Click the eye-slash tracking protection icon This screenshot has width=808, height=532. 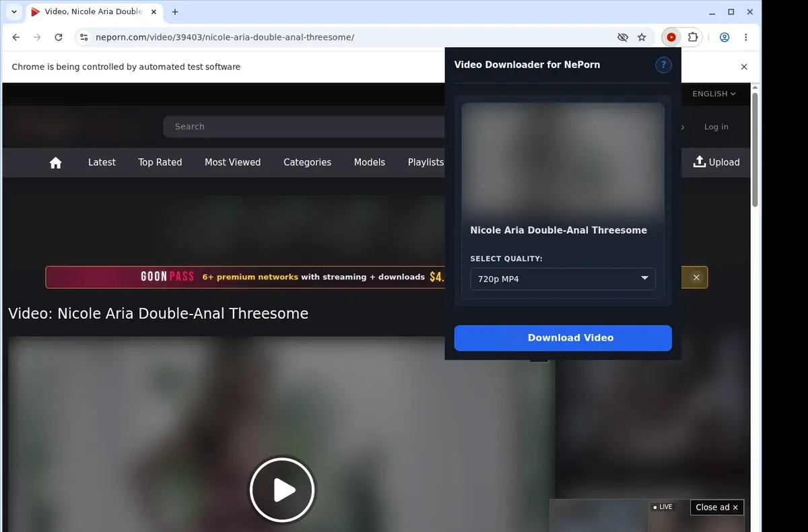[x=623, y=38]
